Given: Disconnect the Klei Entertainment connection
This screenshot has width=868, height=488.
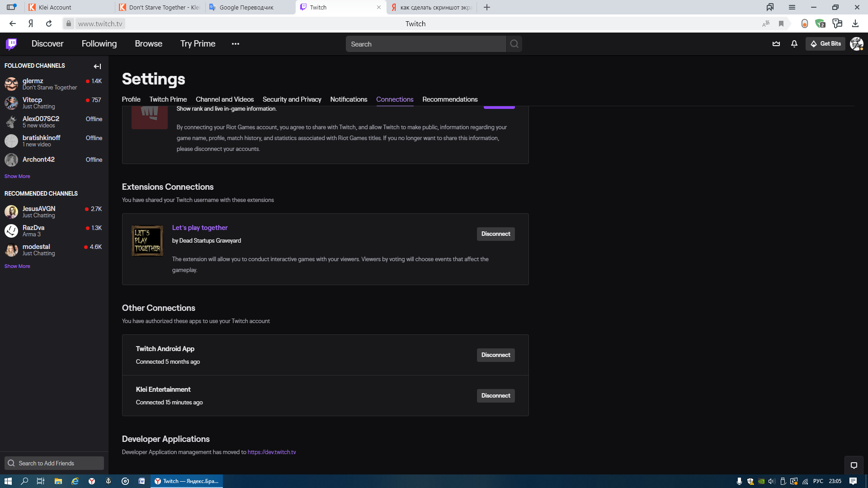Looking at the screenshot, I should [x=495, y=396].
